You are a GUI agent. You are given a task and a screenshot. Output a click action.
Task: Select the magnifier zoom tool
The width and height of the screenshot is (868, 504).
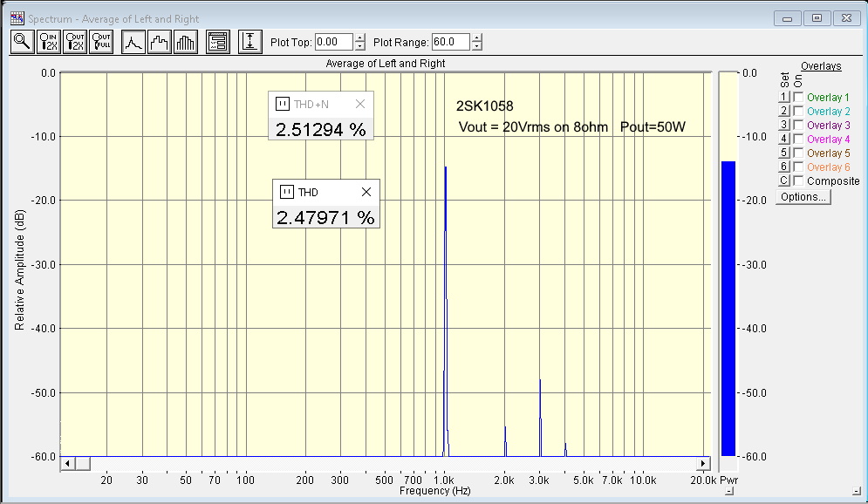[21, 42]
